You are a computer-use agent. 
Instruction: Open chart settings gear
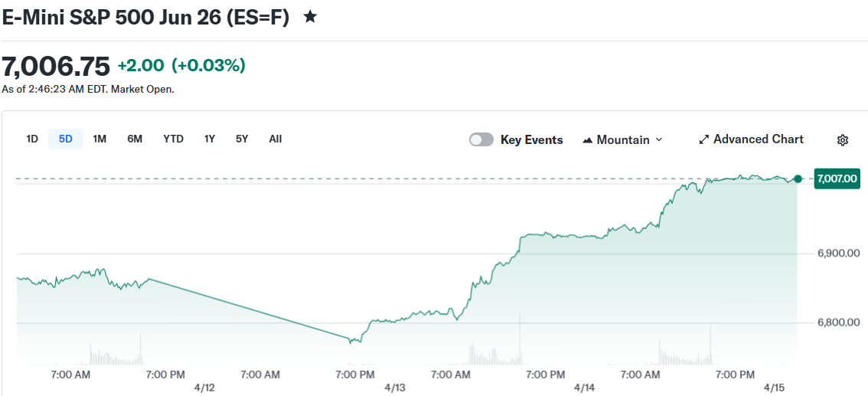(x=843, y=140)
